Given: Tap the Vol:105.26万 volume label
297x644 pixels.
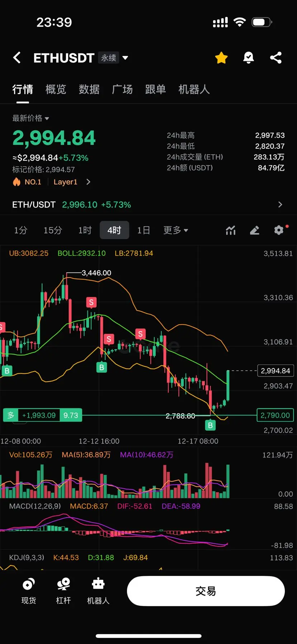Looking at the screenshot, I should (x=31, y=455).
